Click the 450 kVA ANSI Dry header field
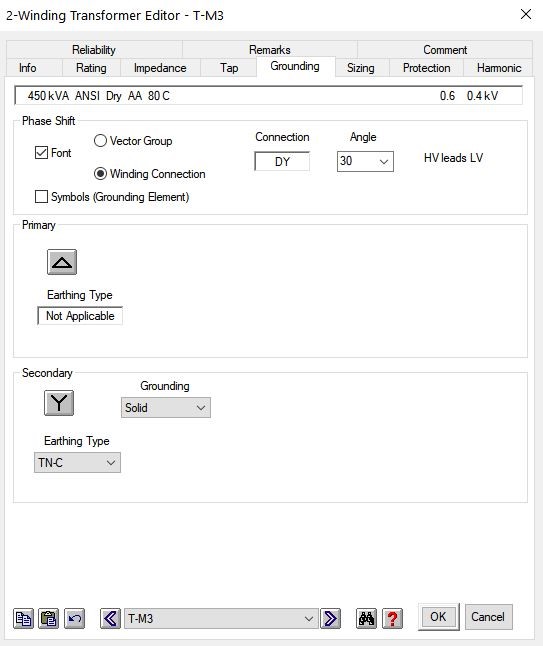 click(269, 96)
